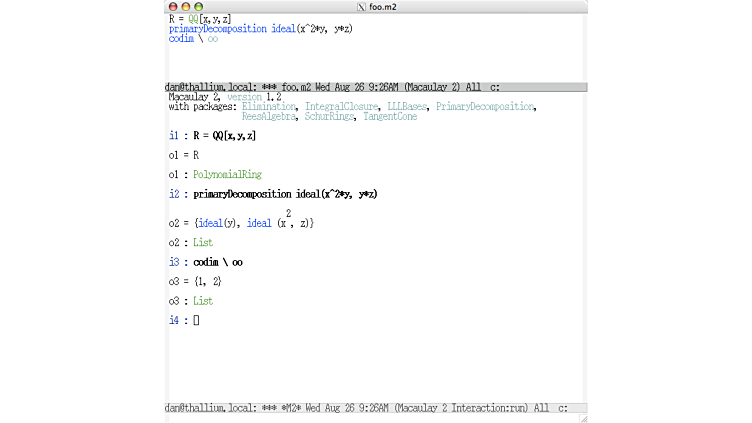The width and height of the screenshot is (752, 423).
Task: Place cursor at the i4 input prompt
Action: 196,320
